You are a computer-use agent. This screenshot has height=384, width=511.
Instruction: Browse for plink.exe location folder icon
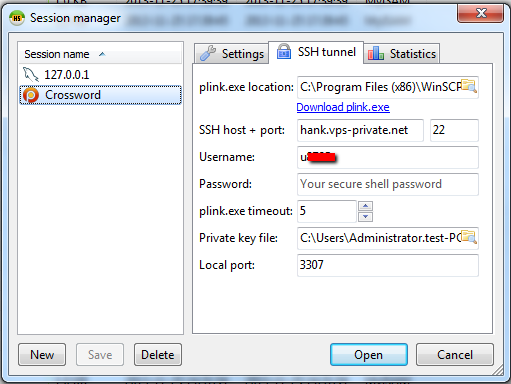pos(469,86)
